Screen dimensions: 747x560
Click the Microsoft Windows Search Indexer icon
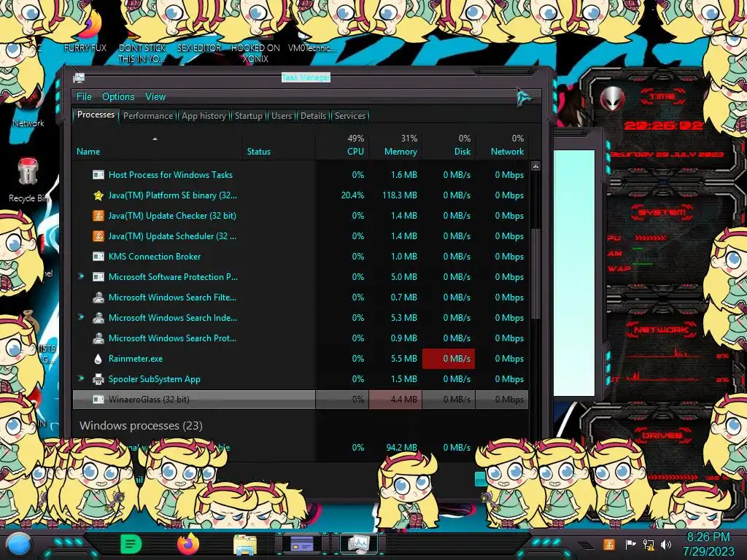tap(98, 318)
